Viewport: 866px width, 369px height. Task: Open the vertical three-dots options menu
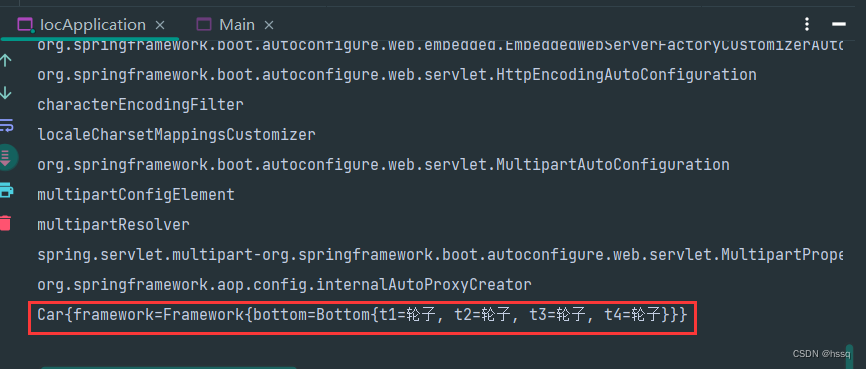click(x=807, y=24)
